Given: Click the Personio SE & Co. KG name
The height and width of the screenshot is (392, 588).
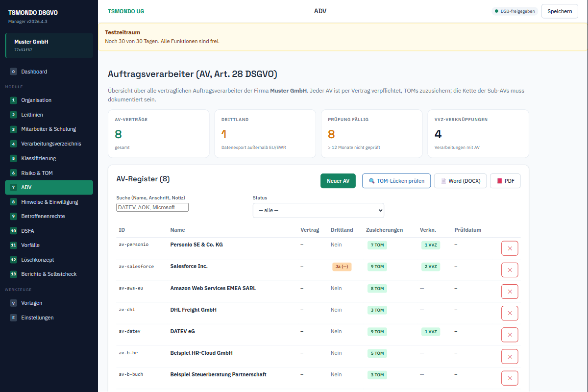Looking at the screenshot, I should 196,245.
